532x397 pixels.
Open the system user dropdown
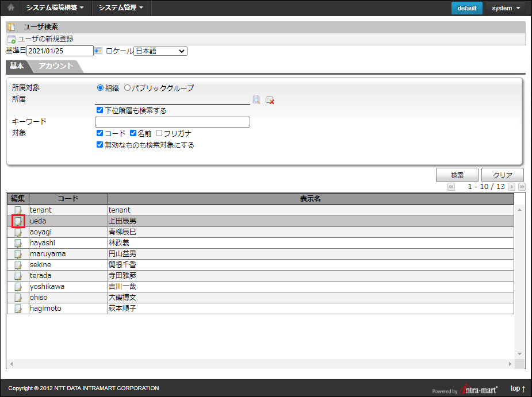click(506, 8)
